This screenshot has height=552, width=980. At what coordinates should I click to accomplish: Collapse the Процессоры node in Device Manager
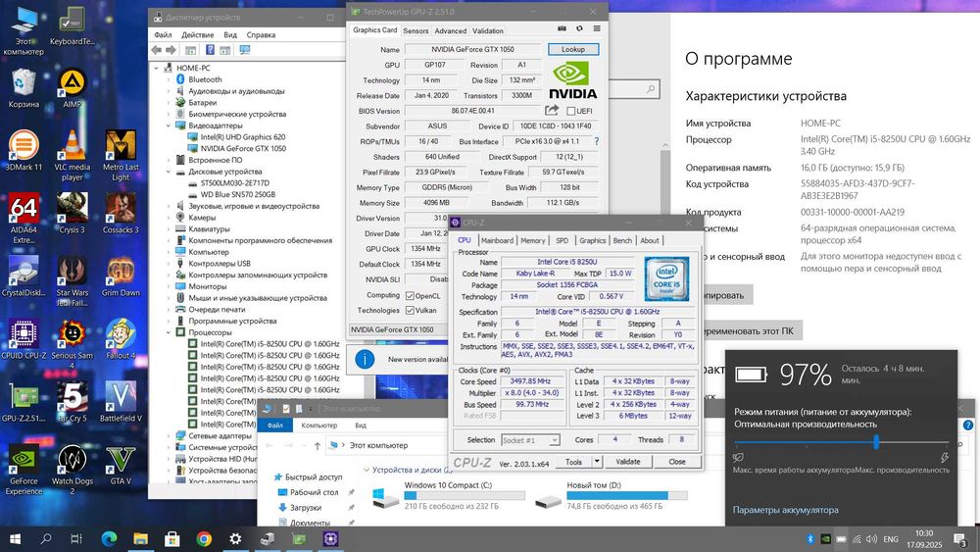pyautogui.click(x=169, y=332)
